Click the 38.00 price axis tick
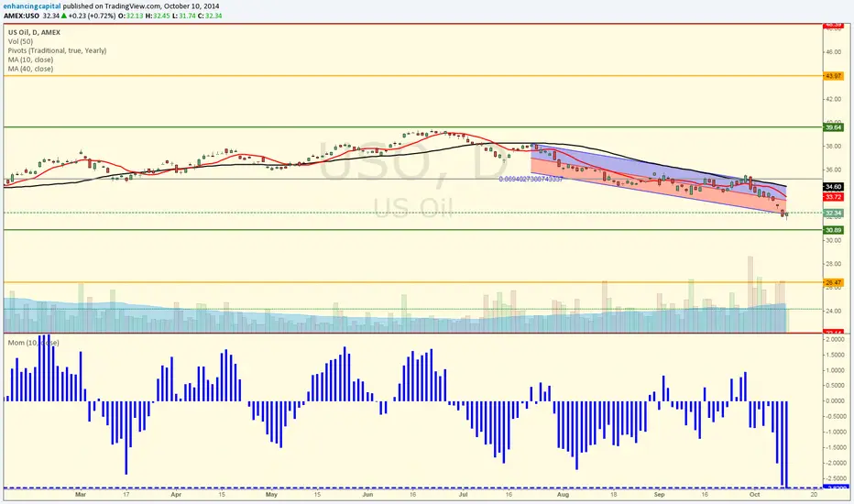 [x=833, y=147]
